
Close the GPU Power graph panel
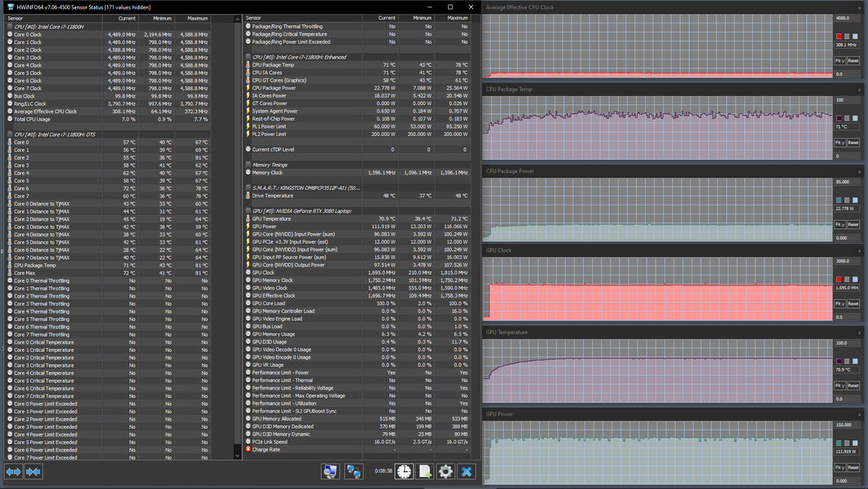coord(859,415)
